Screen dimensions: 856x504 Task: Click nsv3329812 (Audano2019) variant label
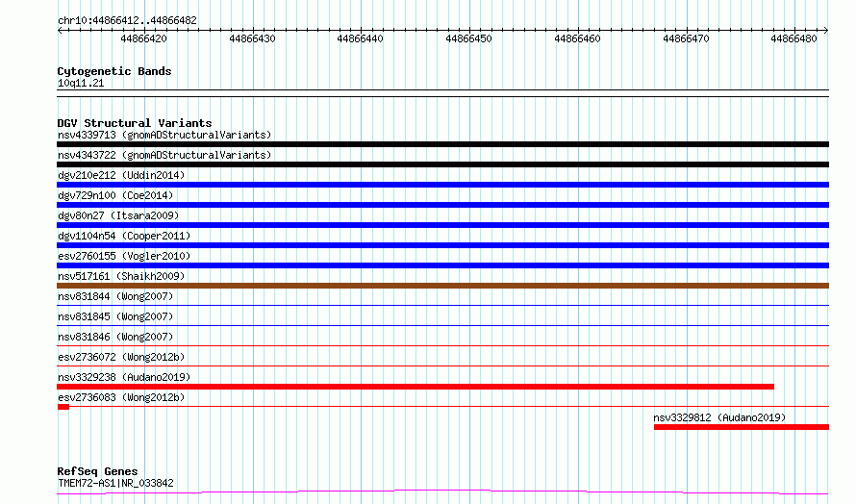719,417
